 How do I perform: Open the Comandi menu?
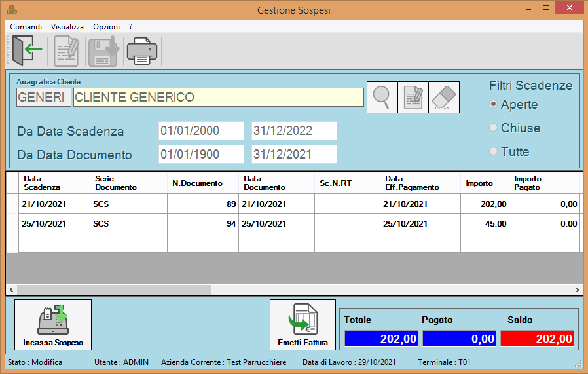coord(26,27)
